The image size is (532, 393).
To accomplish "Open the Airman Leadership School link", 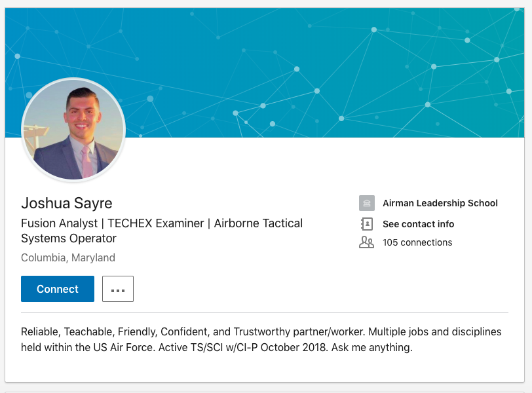I will (x=440, y=203).
